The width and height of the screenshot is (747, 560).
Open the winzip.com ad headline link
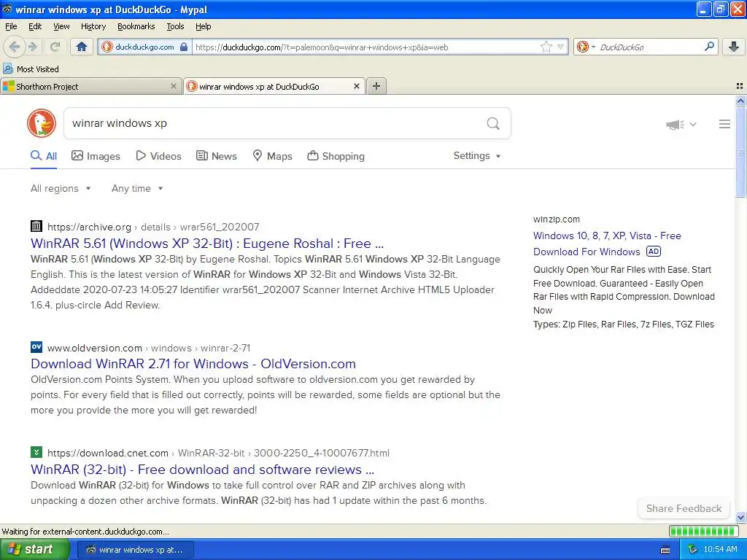607,244
